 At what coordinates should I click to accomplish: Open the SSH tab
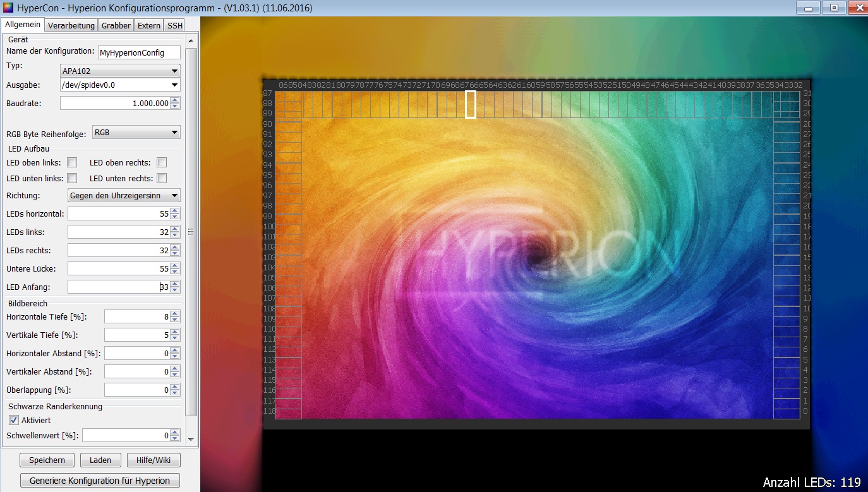coord(175,25)
